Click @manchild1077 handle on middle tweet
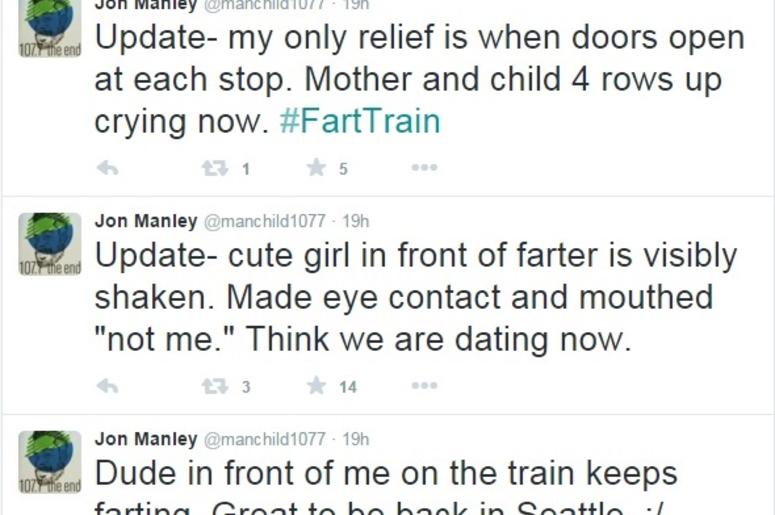 click(264, 221)
